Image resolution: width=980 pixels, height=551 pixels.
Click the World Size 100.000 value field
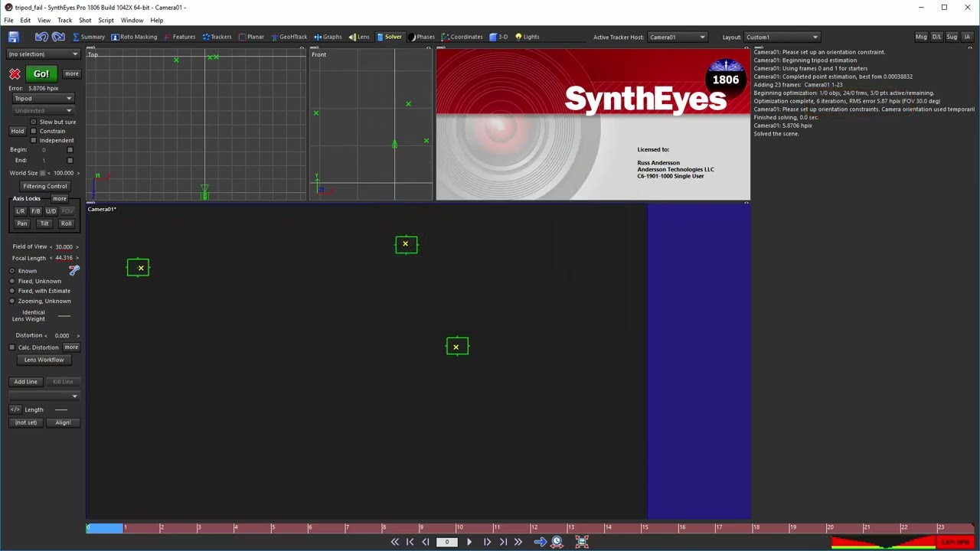(64, 173)
